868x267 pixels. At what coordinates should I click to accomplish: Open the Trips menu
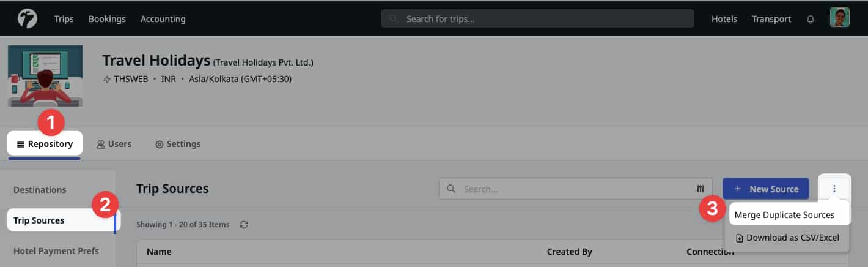pyautogui.click(x=64, y=19)
